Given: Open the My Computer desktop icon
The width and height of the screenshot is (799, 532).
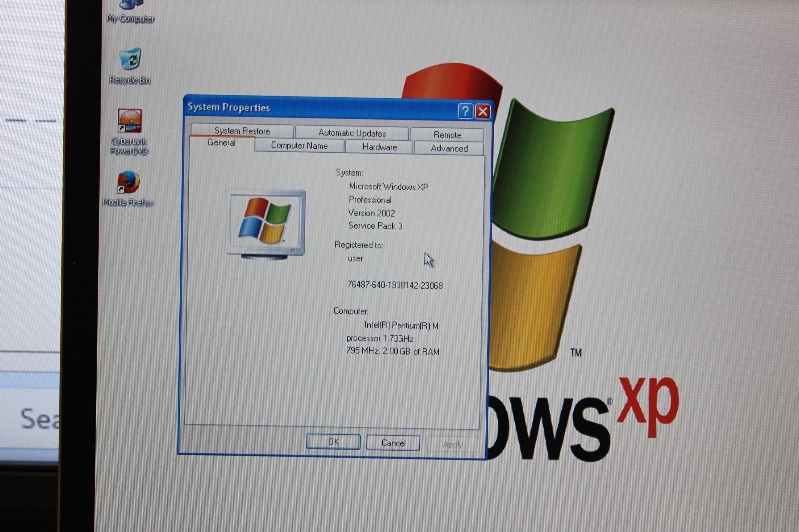Looking at the screenshot, I should [x=131, y=12].
